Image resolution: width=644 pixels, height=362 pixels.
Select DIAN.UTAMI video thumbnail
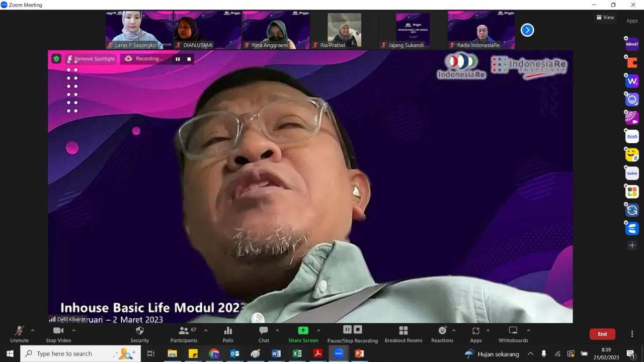click(x=207, y=30)
